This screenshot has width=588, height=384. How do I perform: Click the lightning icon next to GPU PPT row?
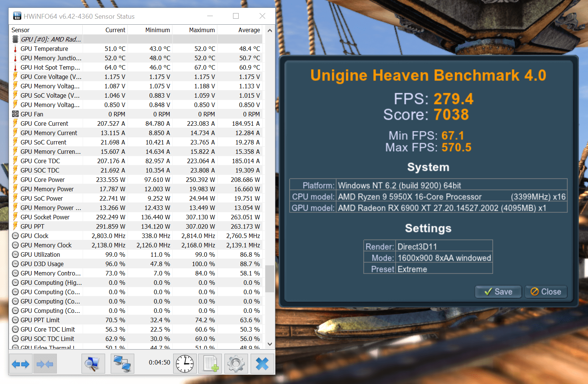pos(15,226)
